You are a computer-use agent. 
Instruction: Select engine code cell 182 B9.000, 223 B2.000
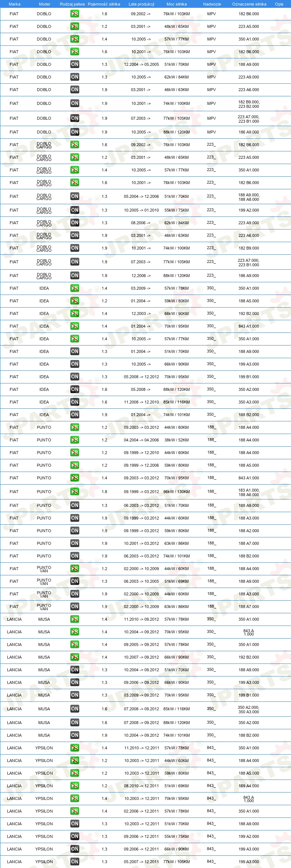pos(249,104)
